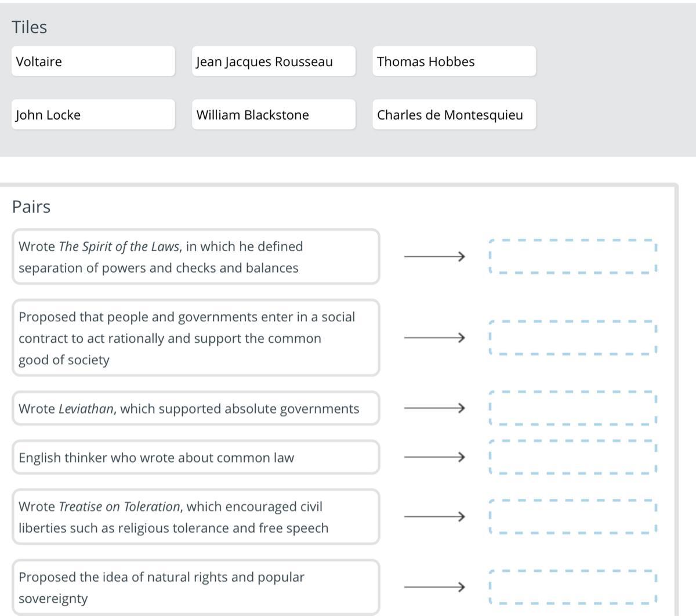Select the common law description box

(195, 458)
